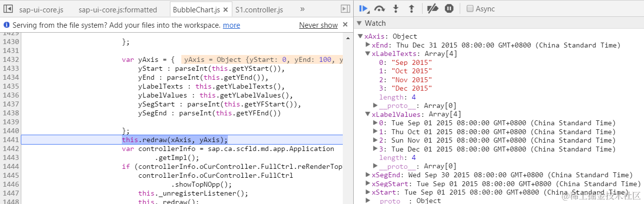Open the sap-ui-core.js:formatted tab

pos(117,9)
